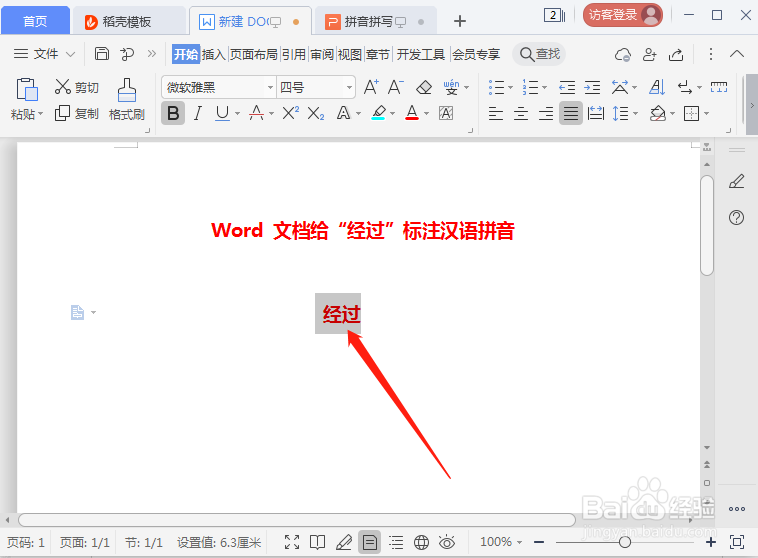Click the vertical scrollbar thumb
This screenshot has width=758, height=558.
707,226
